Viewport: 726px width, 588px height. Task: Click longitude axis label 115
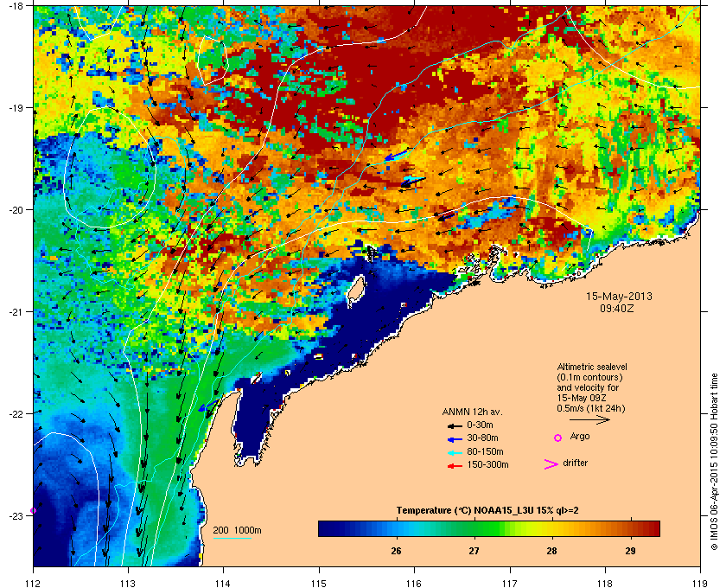319,584
